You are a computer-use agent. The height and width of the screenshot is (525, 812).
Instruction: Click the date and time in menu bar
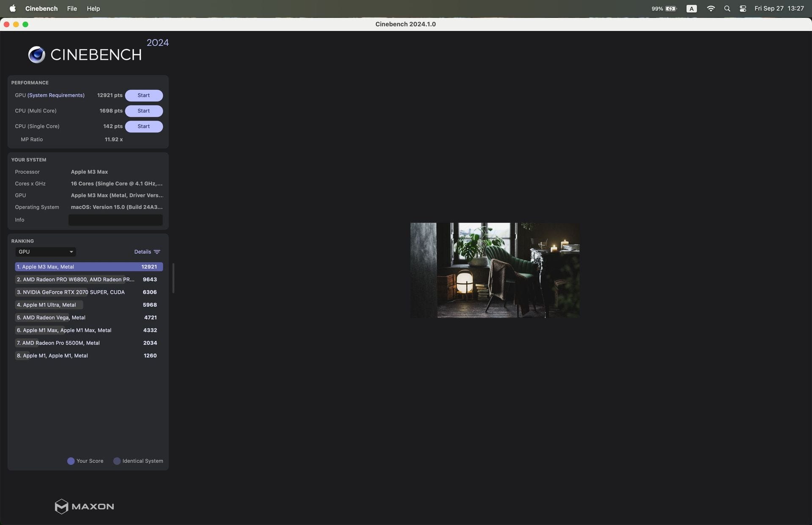[779, 8]
